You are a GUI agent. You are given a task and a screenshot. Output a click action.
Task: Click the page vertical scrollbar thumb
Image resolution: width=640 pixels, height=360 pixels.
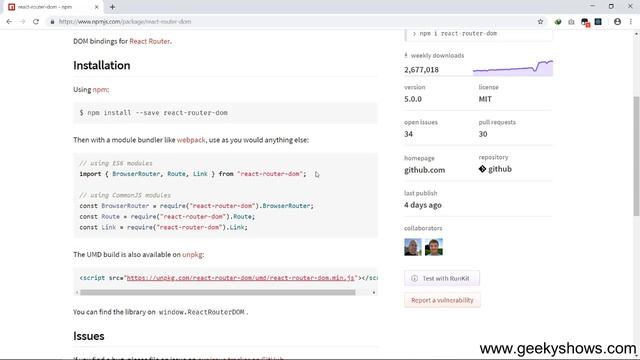636,156
